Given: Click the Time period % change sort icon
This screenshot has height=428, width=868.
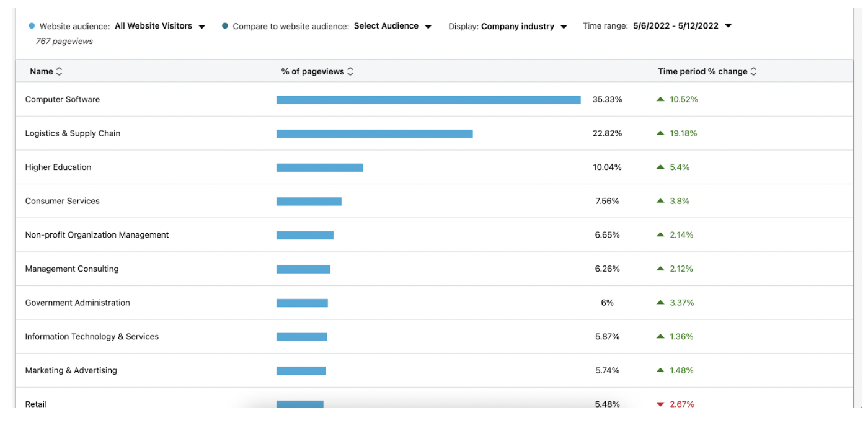Looking at the screenshot, I should (754, 71).
